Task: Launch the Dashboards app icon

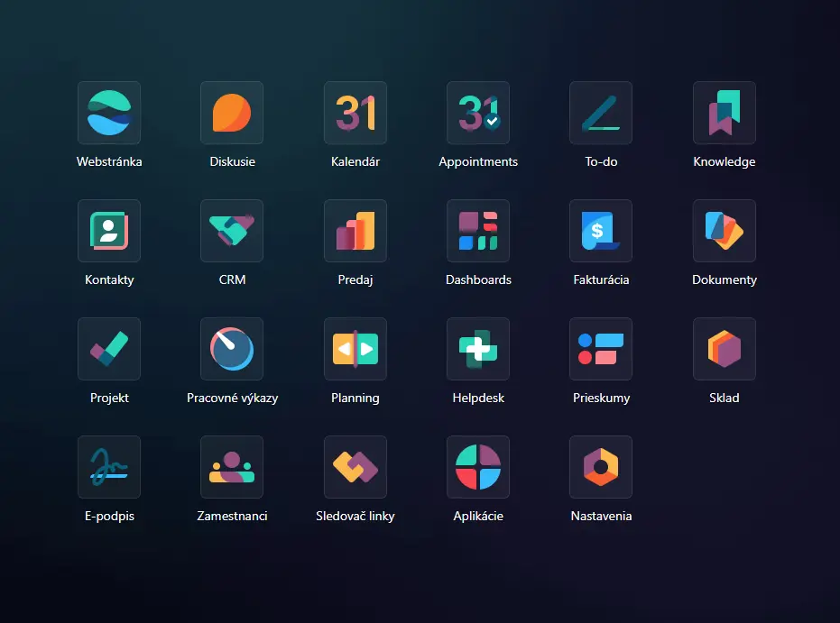Action: point(478,231)
